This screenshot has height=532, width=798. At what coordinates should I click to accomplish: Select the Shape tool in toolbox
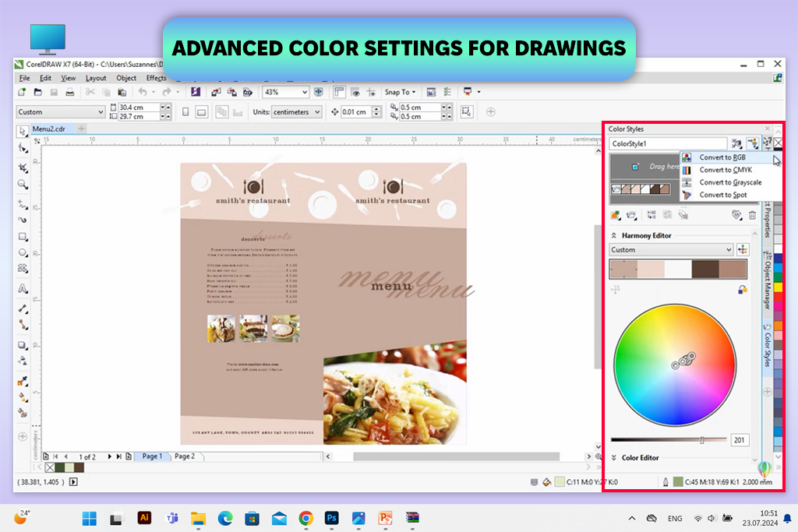[23, 148]
